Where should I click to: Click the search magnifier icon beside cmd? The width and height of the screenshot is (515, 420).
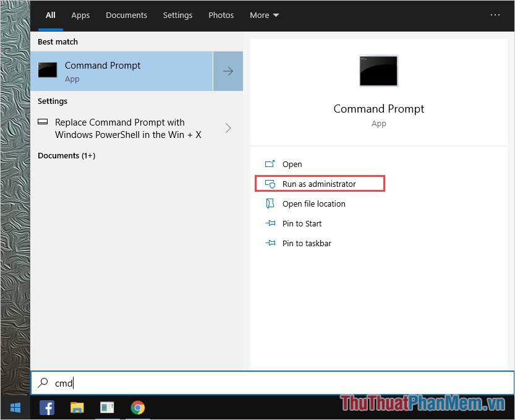pos(43,384)
